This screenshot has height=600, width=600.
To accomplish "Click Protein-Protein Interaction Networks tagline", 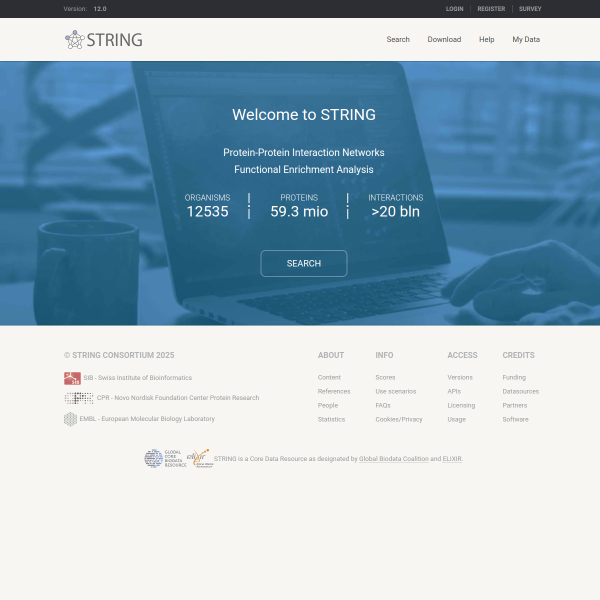I will [x=304, y=152].
